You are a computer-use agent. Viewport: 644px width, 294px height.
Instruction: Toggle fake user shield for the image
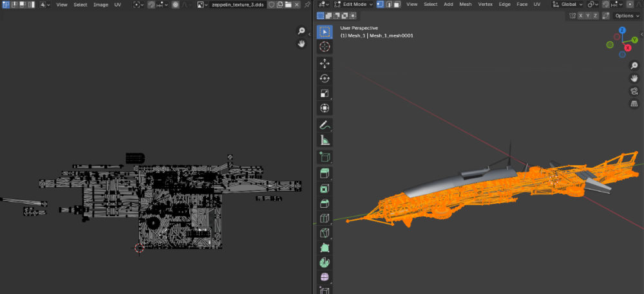tap(271, 5)
